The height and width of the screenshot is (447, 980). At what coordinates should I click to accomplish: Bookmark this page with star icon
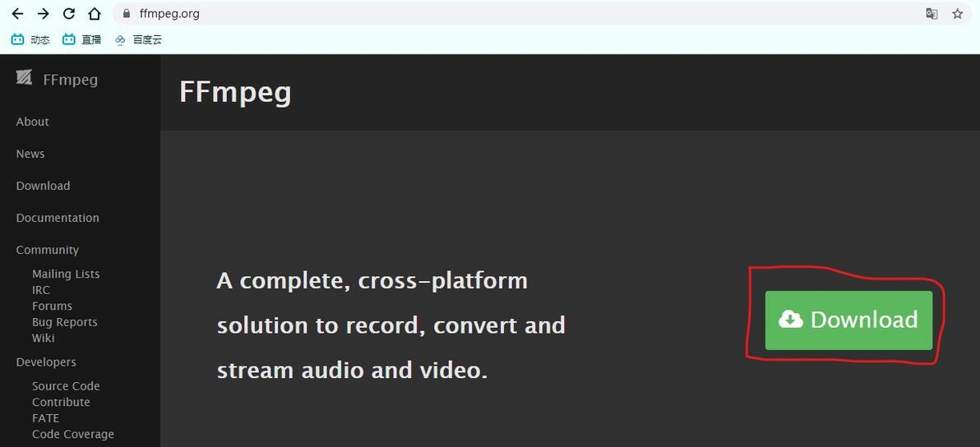point(957,13)
